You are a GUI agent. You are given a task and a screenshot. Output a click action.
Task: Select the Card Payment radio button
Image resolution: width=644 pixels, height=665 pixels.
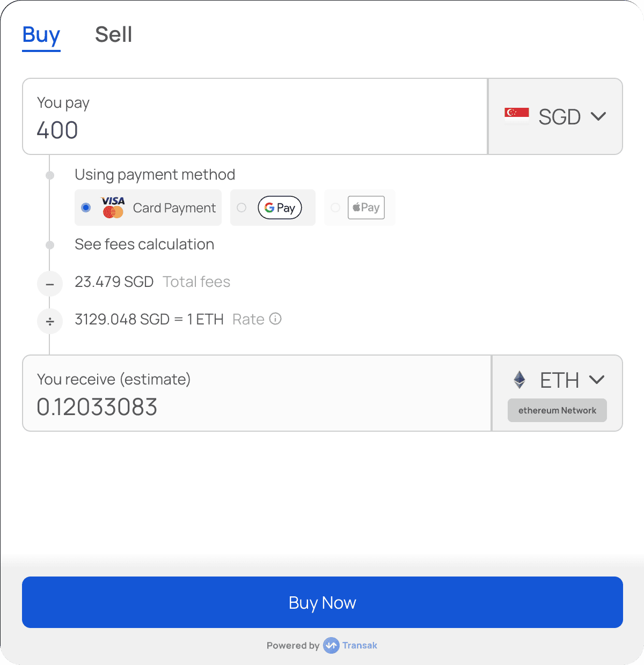86,208
